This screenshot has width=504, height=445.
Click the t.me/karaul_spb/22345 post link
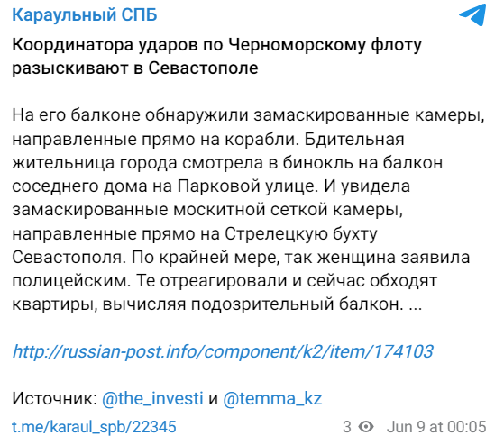click(x=94, y=427)
